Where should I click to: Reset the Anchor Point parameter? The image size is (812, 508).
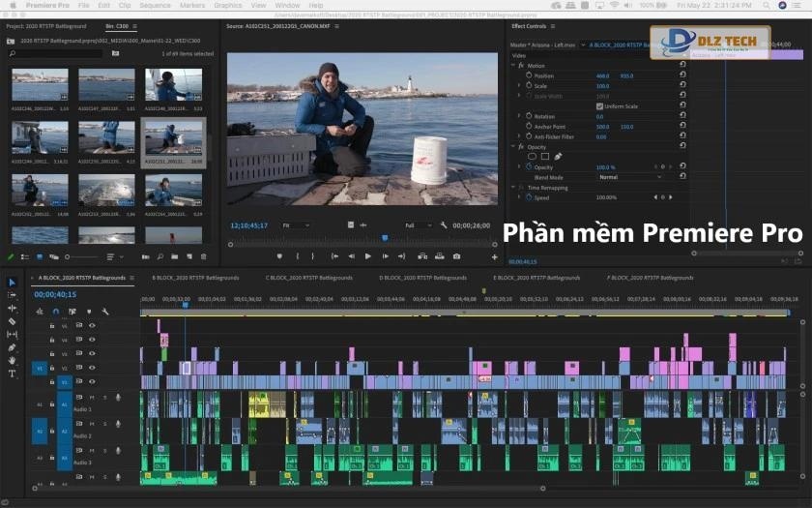[682, 126]
